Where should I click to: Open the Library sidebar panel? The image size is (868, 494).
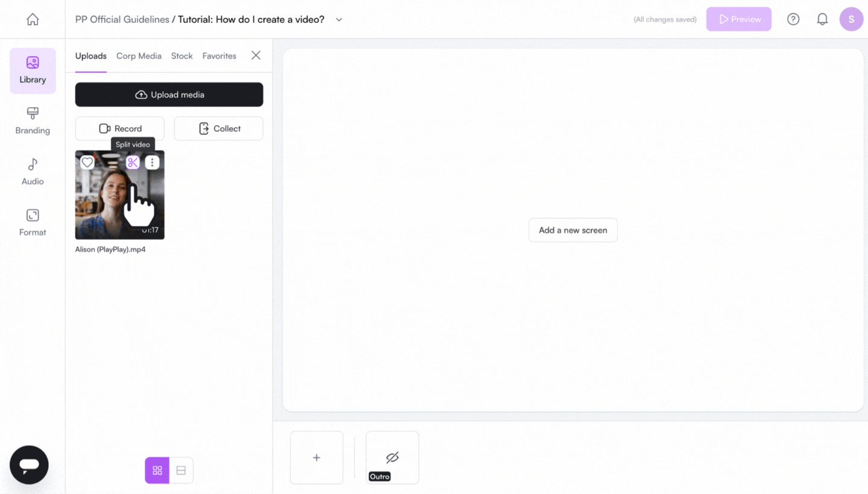[x=33, y=70]
